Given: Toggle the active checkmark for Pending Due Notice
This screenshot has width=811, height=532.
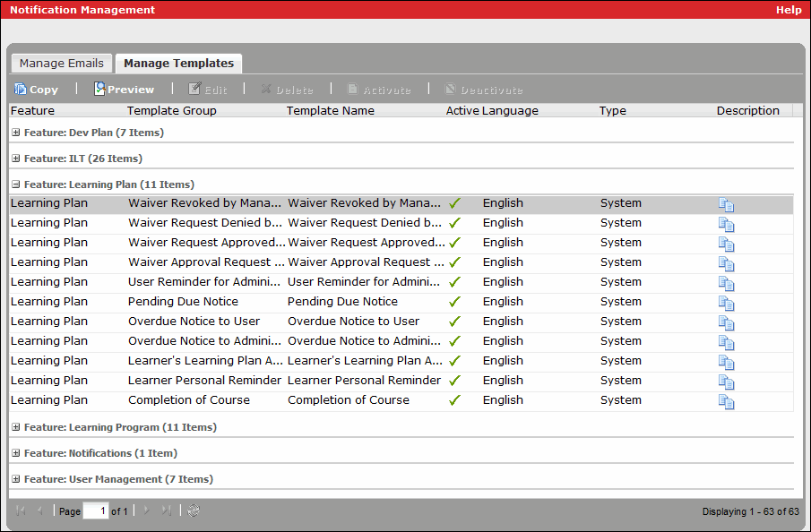Looking at the screenshot, I should click(454, 301).
